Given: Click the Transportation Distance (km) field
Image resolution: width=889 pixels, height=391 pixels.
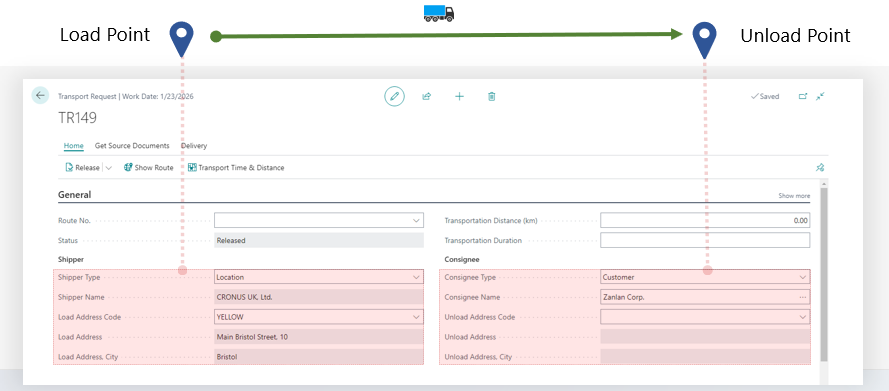Looking at the screenshot, I should pos(705,220).
